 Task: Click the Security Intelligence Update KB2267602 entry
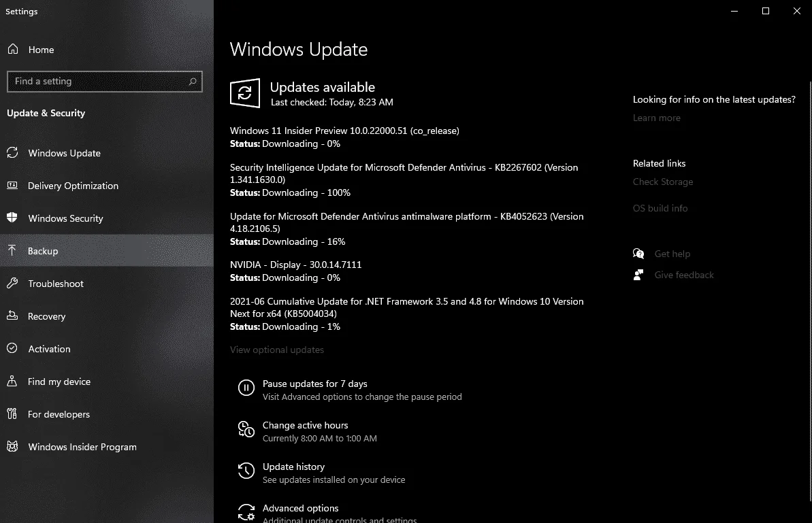click(x=404, y=173)
